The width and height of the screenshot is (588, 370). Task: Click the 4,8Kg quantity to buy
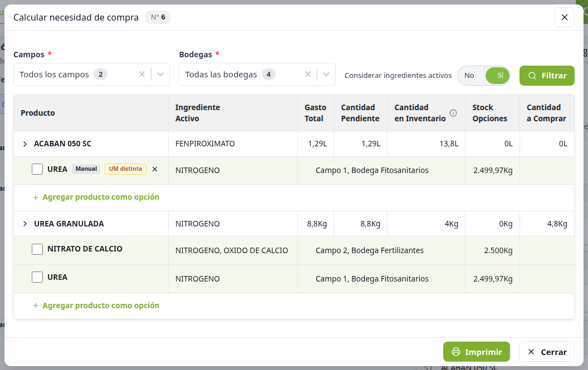coord(557,224)
